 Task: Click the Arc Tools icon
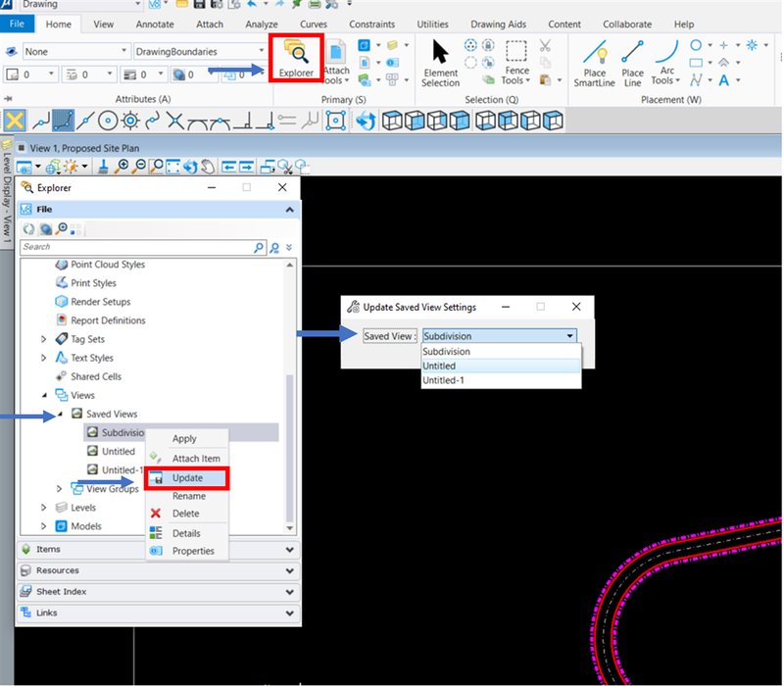(666, 63)
